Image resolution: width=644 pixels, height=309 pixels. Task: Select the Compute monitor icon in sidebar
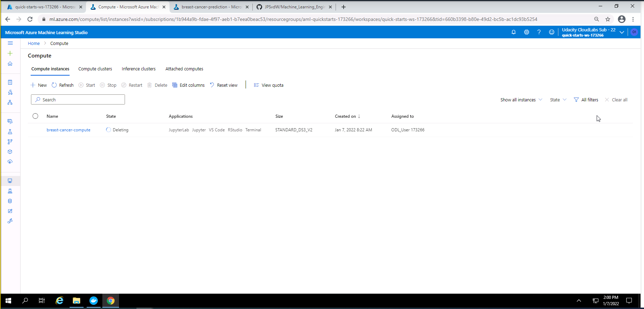[10, 181]
